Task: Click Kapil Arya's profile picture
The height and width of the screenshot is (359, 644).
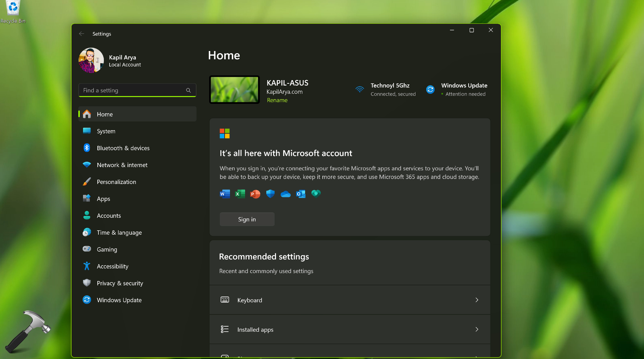Action: 91,60
